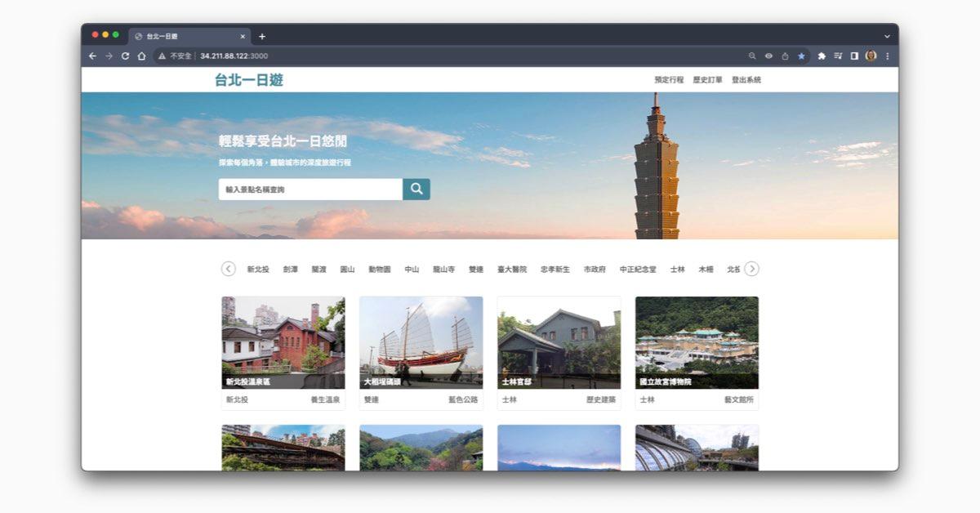Click the 藝文館所 category label
This screenshot has width=980, height=513.
739,400
